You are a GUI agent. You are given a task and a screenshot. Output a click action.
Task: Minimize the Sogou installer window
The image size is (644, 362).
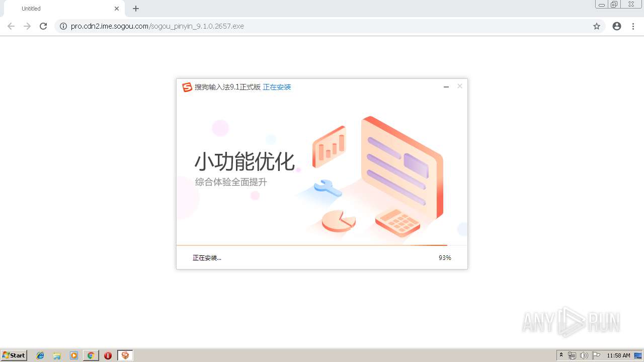click(x=446, y=87)
